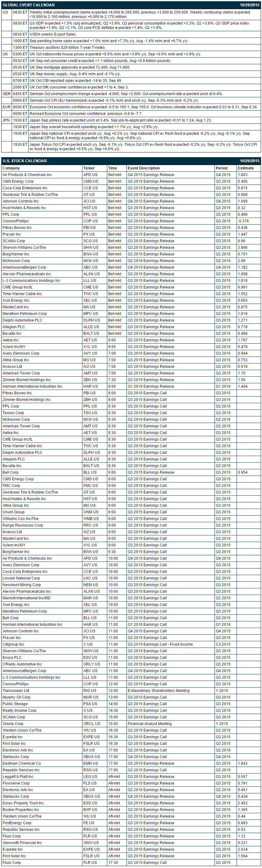This screenshot has height=868, width=262.
Task: Click the 0.954 estimate for Ball Corp
Action: pos(242,472)
